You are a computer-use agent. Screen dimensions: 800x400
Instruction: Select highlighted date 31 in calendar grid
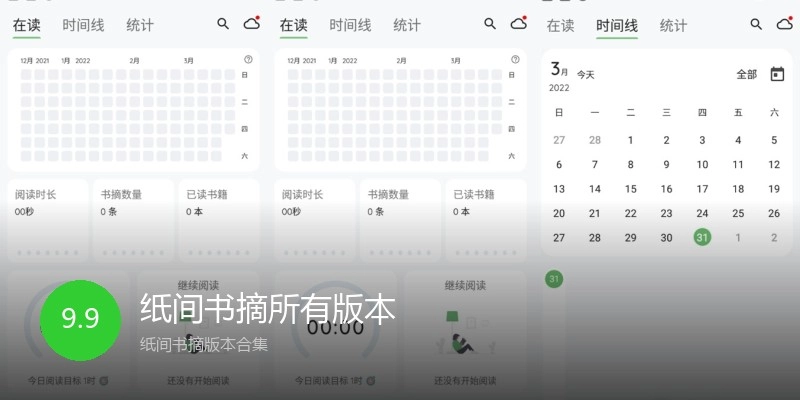(703, 237)
